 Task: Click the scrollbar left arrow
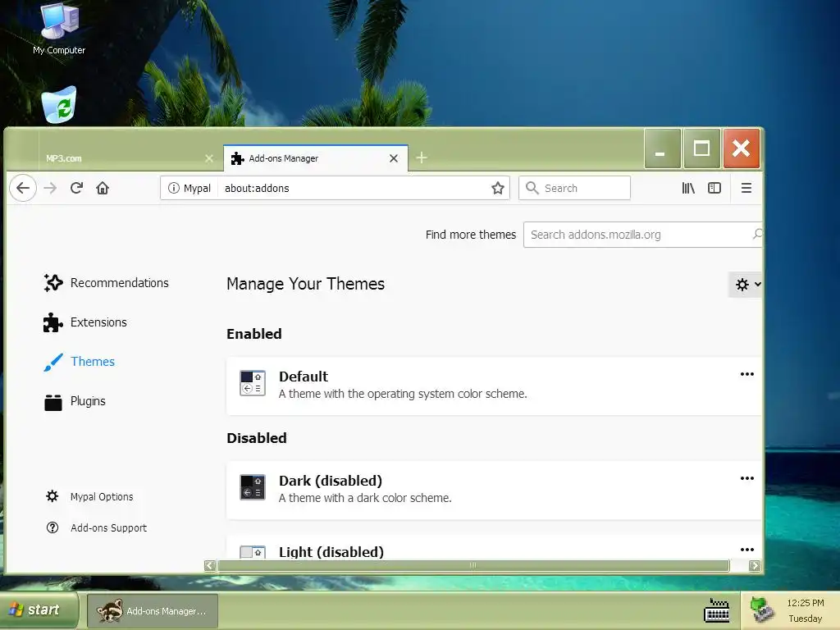pyautogui.click(x=210, y=566)
